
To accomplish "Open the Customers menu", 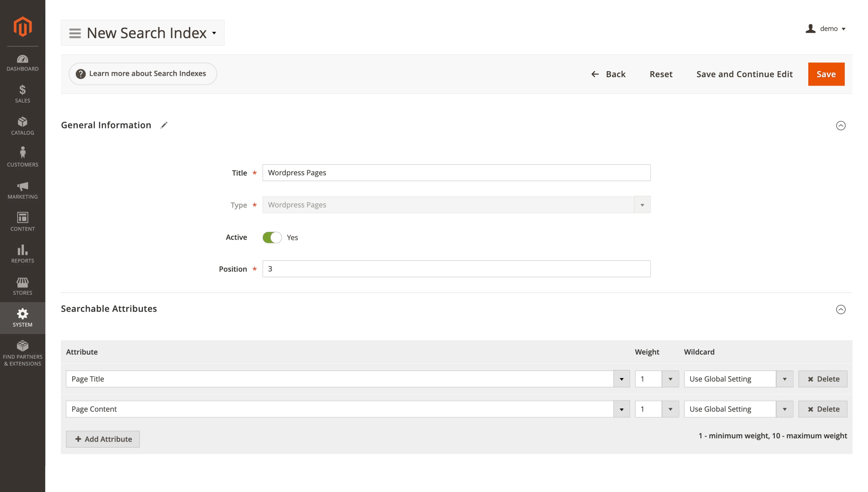I will (22, 158).
